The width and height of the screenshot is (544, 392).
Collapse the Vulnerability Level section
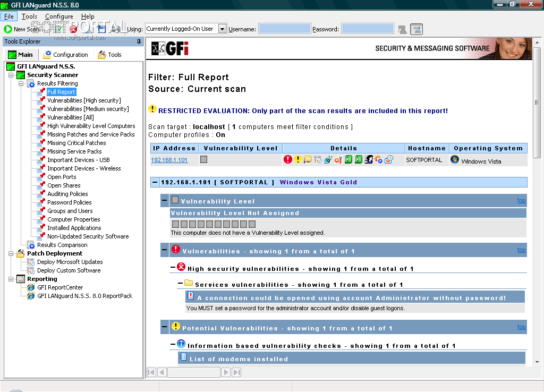[165, 200]
